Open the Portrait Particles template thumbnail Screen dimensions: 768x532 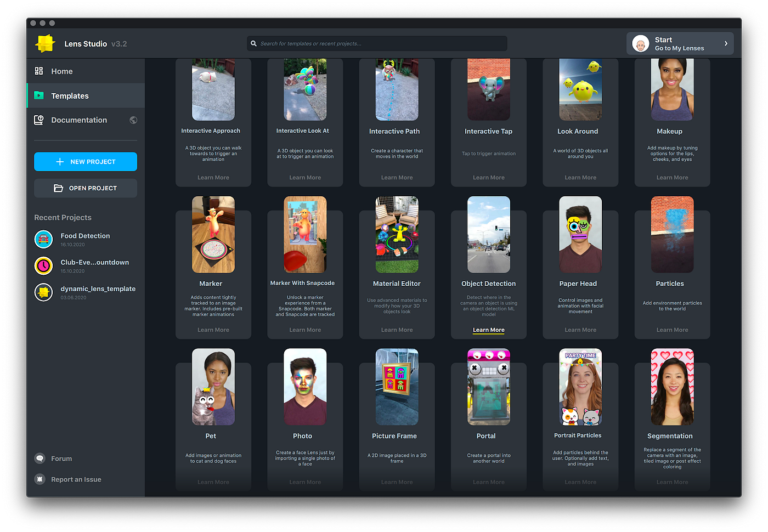coord(580,387)
